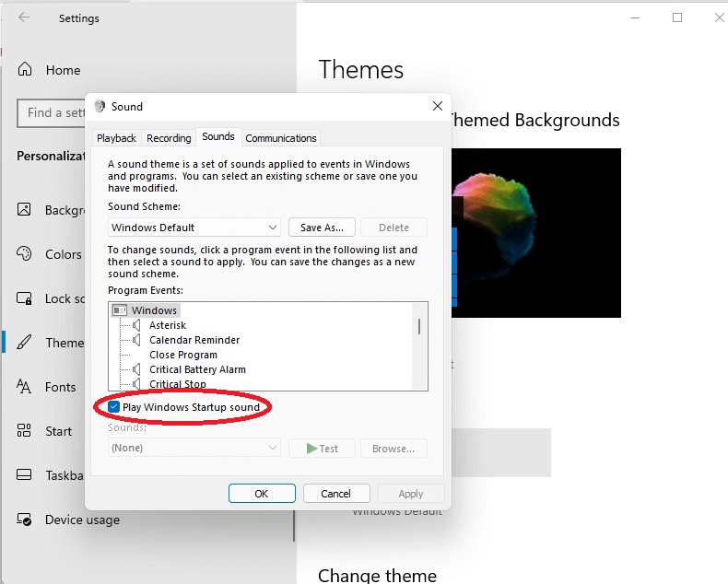Click the Sound dialog title speaker icon
The width and height of the screenshot is (728, 584).
tap(100, 106)
